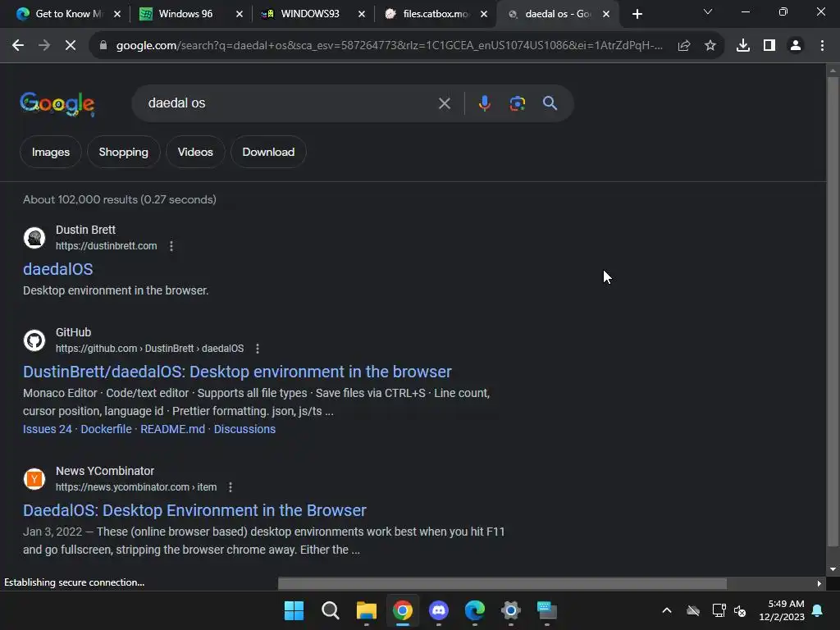The width and height of the screenshot is (840, 630).
Task: Toggle the Chrome side panel
Action: 769,46
